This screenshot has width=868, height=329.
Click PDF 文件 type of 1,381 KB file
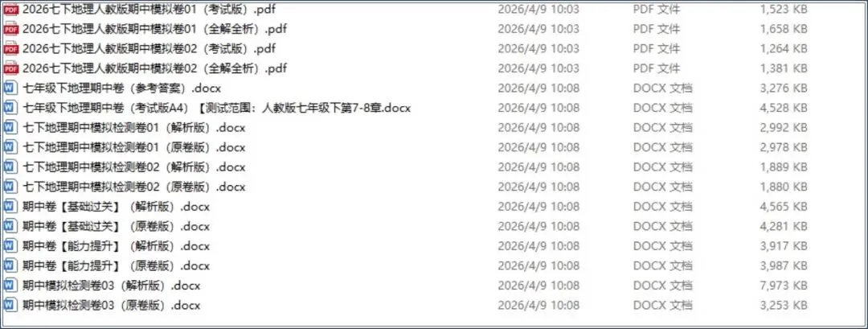(657, 68)
